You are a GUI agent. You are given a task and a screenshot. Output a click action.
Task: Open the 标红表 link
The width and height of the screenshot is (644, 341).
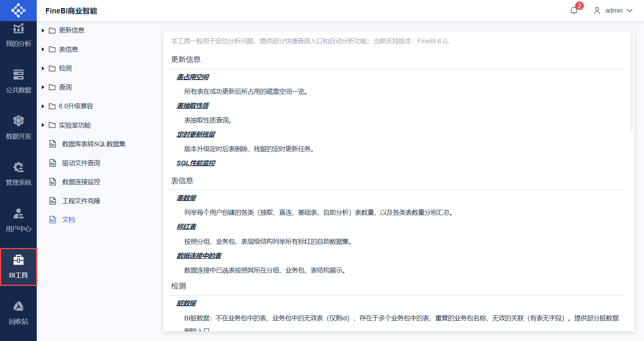point(186,227)
